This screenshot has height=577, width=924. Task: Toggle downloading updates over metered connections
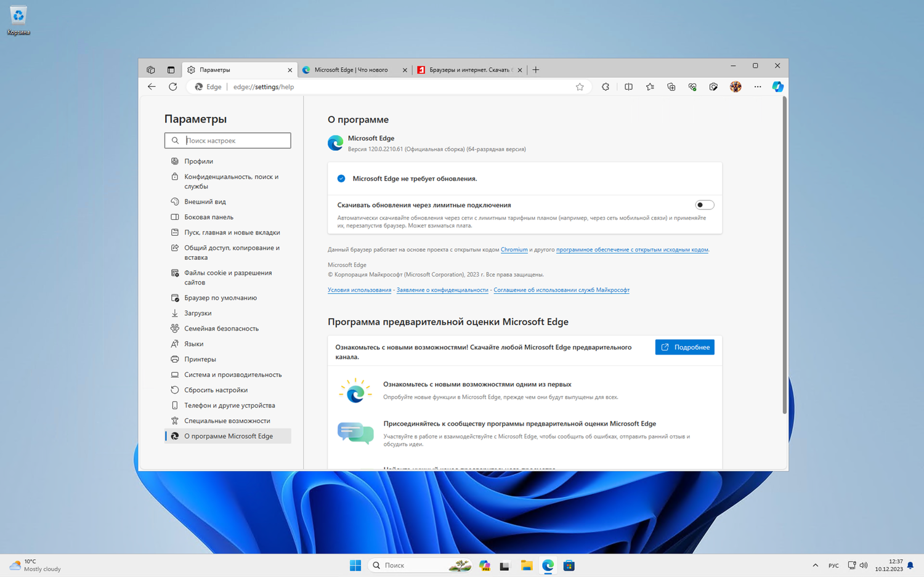(x=705, y=205)
